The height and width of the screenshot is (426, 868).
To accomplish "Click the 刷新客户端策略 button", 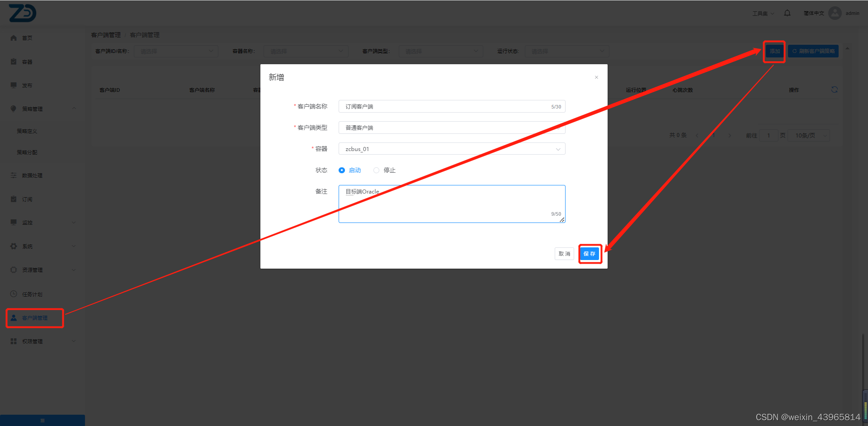I will tap(813, 51).
